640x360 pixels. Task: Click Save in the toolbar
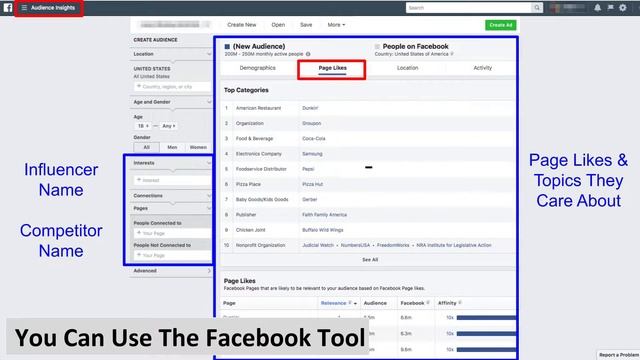tap(306, 25)
